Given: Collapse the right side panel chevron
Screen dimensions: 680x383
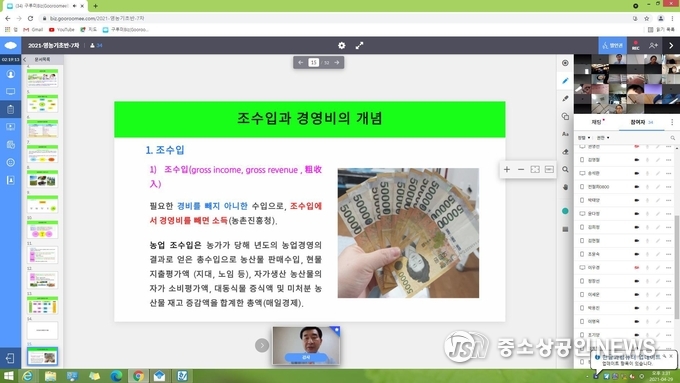Looking at the screenshot, I should (671, 45).
